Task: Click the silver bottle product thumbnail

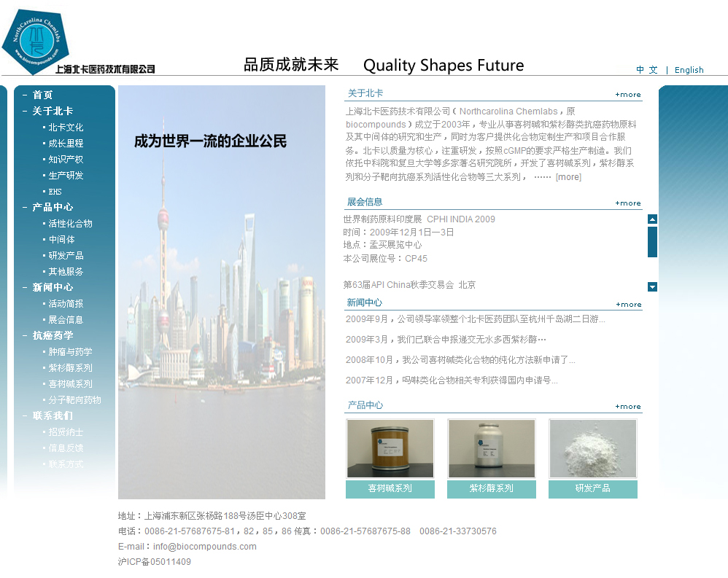Action: click(491, 448)
